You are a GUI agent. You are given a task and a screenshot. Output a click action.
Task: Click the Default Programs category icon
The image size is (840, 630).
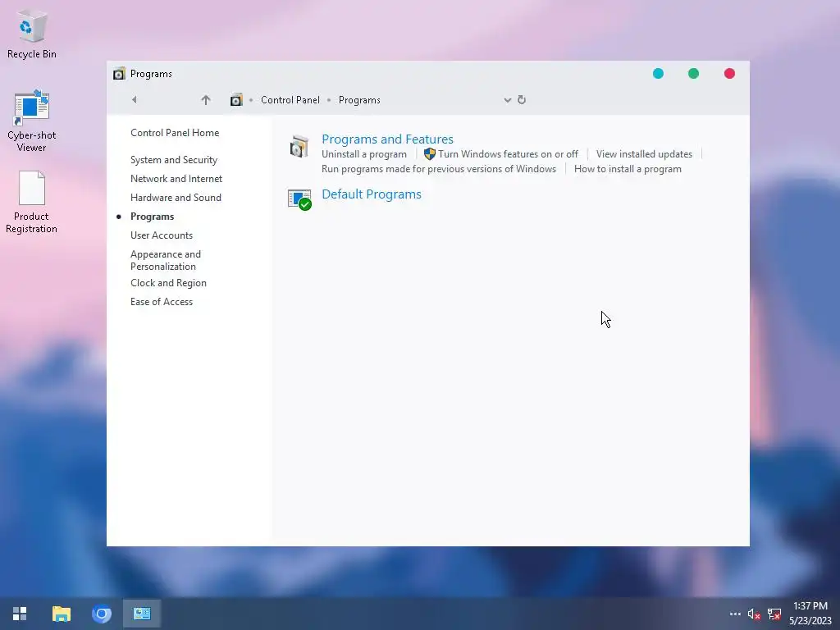pyautogui.click(x=299, y=199)
